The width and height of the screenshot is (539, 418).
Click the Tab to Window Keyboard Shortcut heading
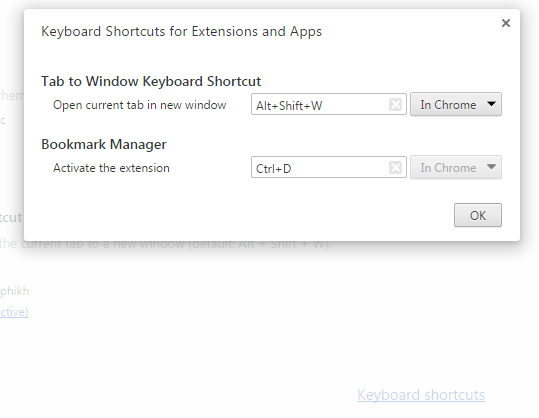click(151, 81)
